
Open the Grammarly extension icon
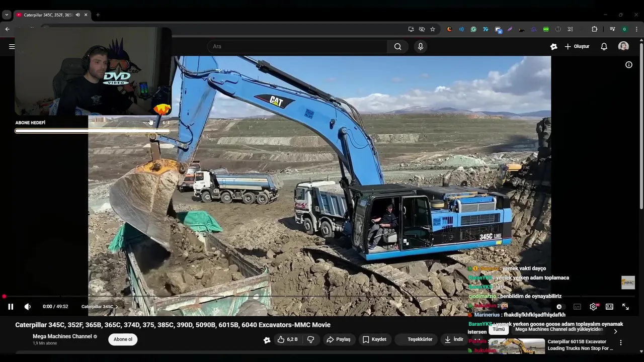pos(473,29)
